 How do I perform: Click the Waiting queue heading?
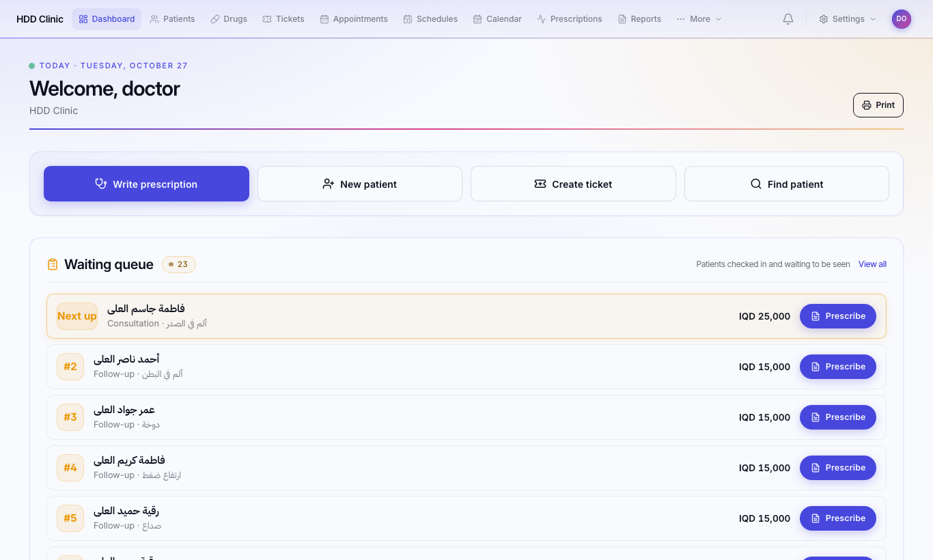pos(109,264)
